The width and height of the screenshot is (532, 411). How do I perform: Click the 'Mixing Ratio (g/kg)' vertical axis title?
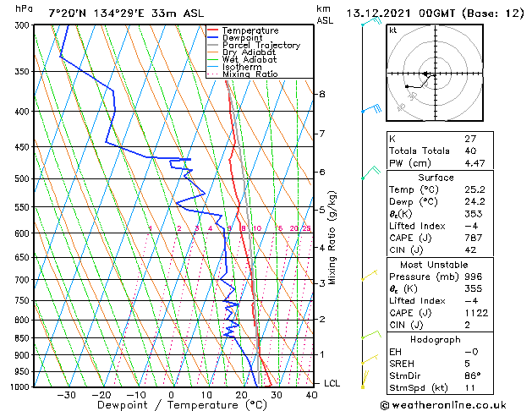click(332, 238)
